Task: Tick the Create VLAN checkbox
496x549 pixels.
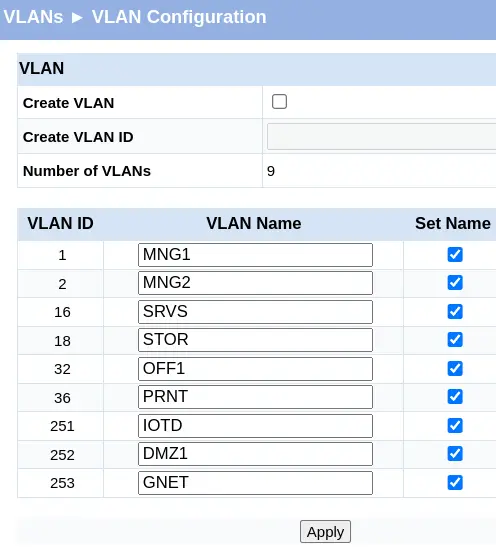Action: [x=279, y=102]
